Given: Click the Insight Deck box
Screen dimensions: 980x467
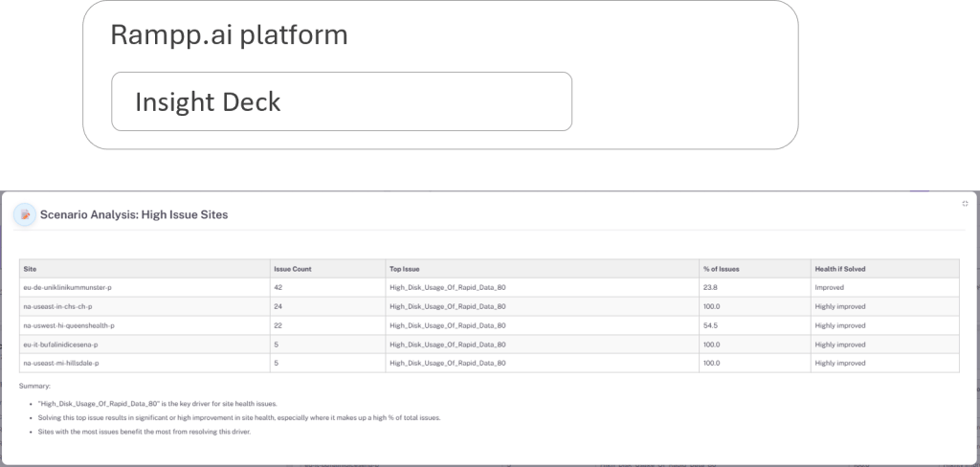Looking at the screenshot, I should pyautogui.click(x=342, y=101).
